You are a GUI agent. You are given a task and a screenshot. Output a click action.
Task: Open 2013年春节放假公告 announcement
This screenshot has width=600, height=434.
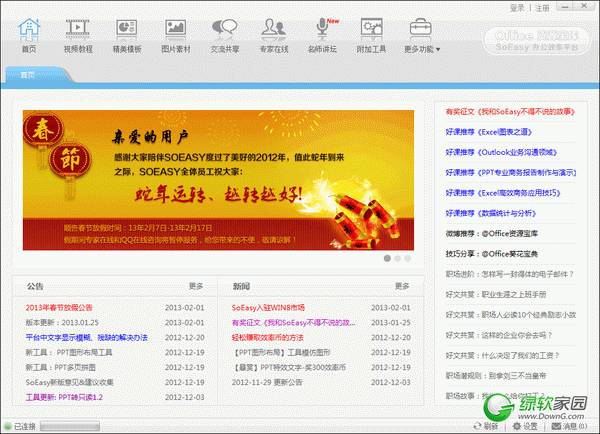59,308
